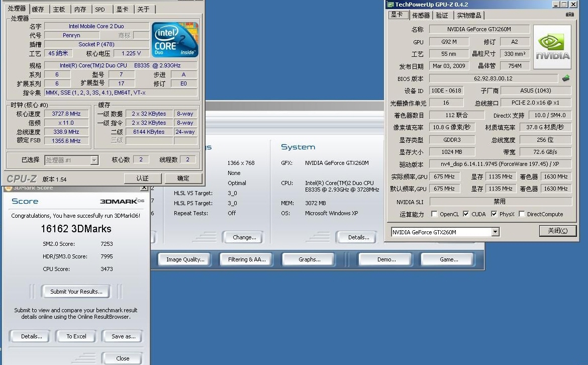Click the GPU-Z screenshot camera icon
588x365 pixels.
569,15
